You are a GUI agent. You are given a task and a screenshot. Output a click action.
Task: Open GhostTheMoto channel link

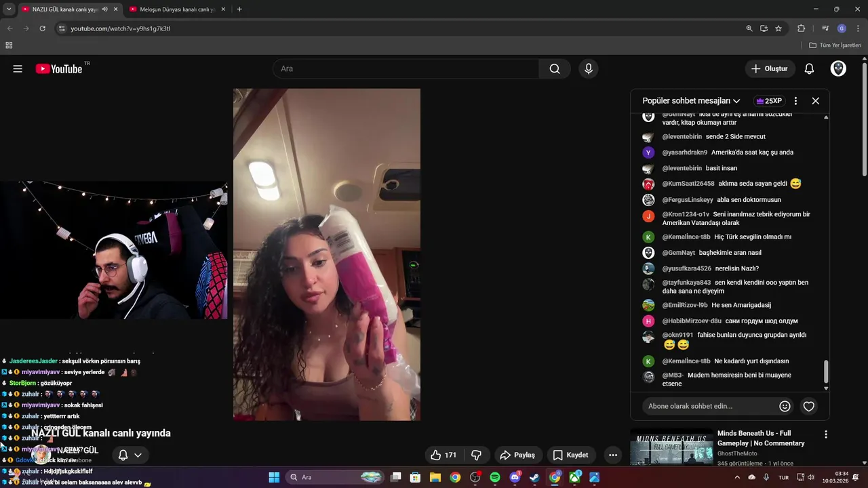pos(737,453)
